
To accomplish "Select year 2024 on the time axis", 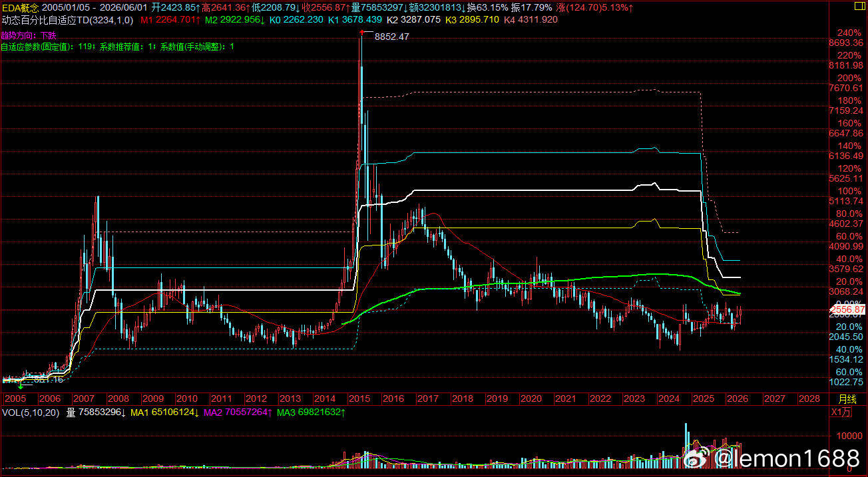I will (669, 399).
